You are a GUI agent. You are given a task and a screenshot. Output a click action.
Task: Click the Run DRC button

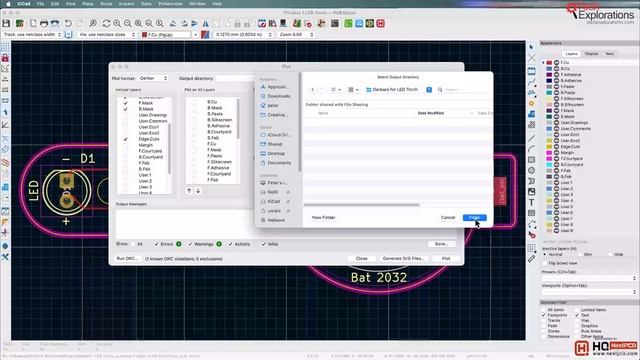(x=127, y=259)
